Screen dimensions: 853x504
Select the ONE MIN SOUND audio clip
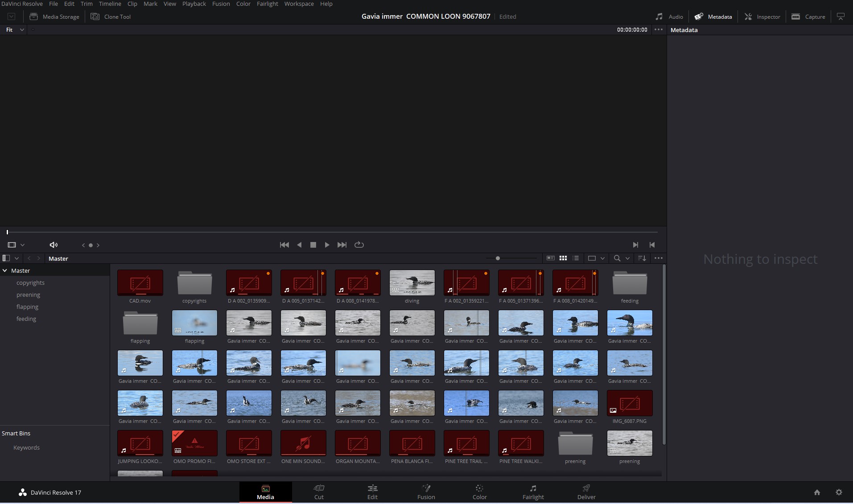click(x=303, y=443)
